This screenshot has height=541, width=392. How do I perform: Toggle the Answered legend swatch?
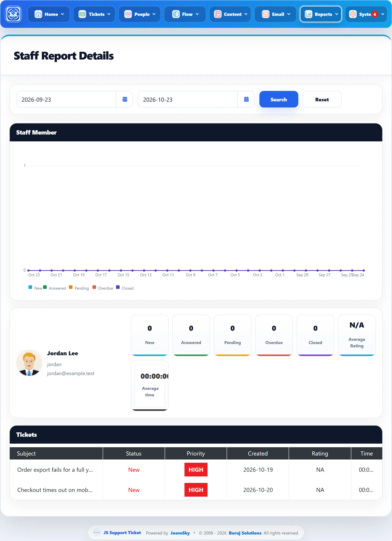45,287
